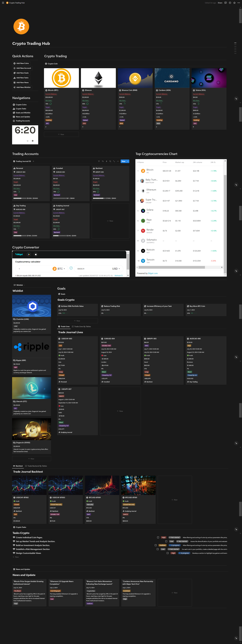
Task: Open the Cardano (ADA) card image
Action: 172,78
